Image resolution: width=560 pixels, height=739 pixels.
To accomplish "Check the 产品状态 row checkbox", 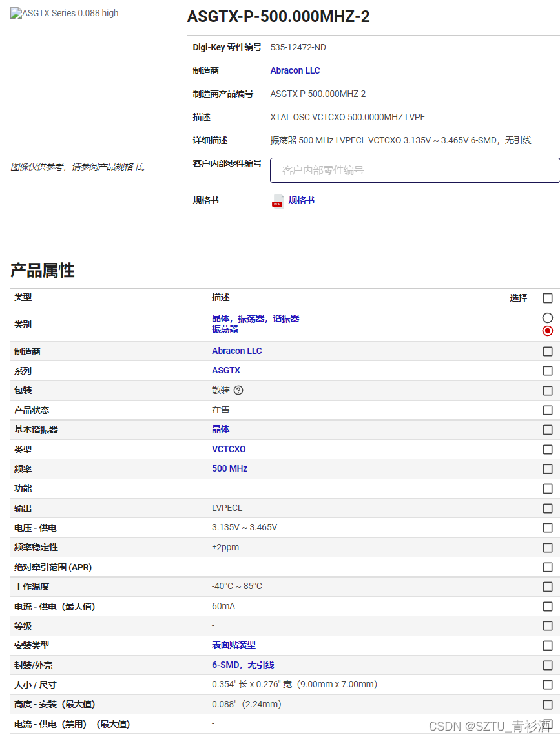I will [548, 410].
